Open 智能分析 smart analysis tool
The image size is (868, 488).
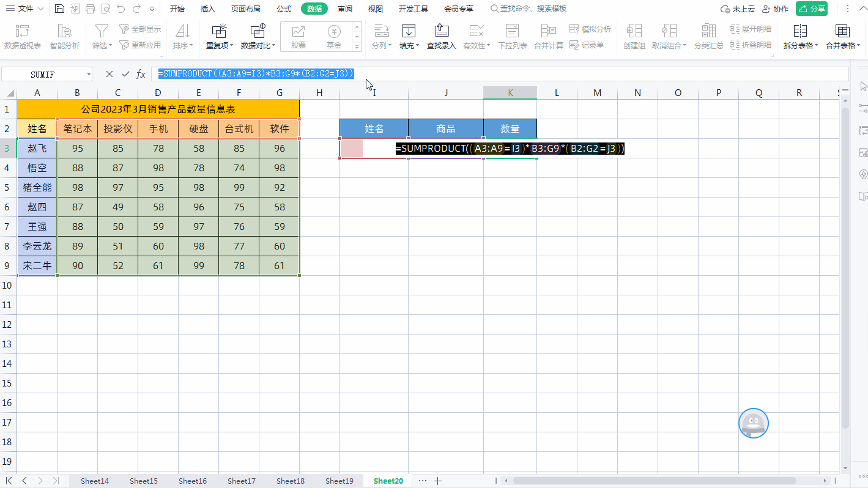point(64,37)
